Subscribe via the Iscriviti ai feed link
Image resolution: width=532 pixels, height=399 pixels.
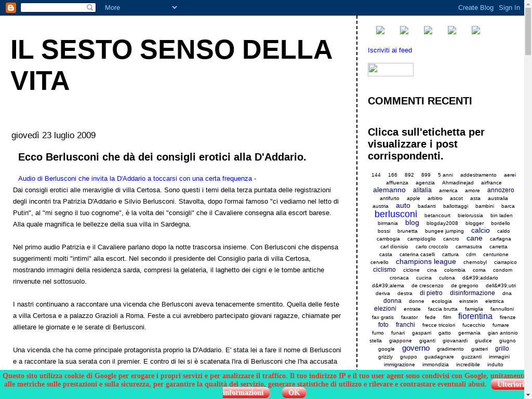click(x=390, y=50)
